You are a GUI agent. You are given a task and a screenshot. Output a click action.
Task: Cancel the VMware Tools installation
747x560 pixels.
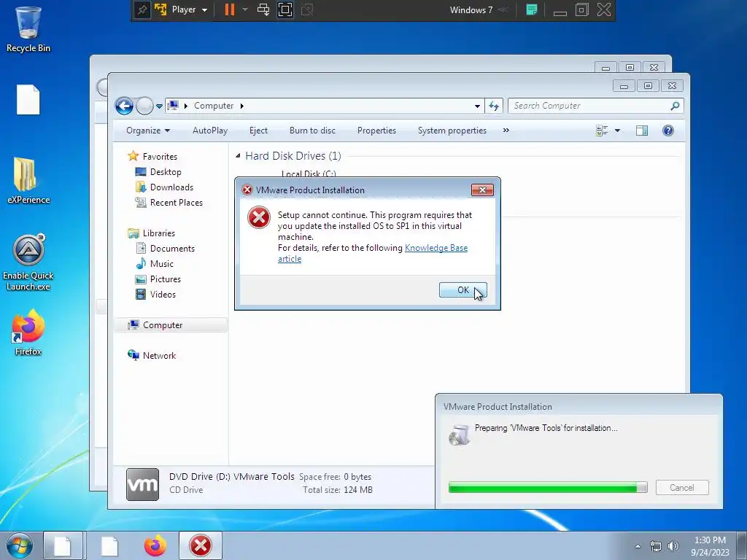click(x=682, y=488)
